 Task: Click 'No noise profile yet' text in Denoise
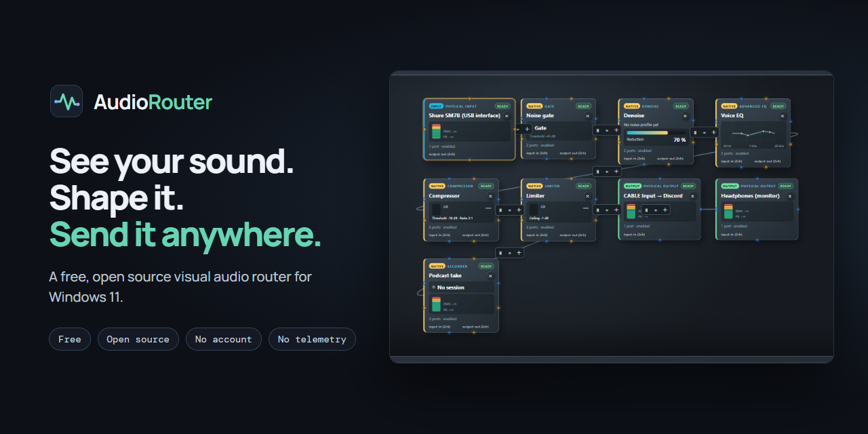(642, 125)
